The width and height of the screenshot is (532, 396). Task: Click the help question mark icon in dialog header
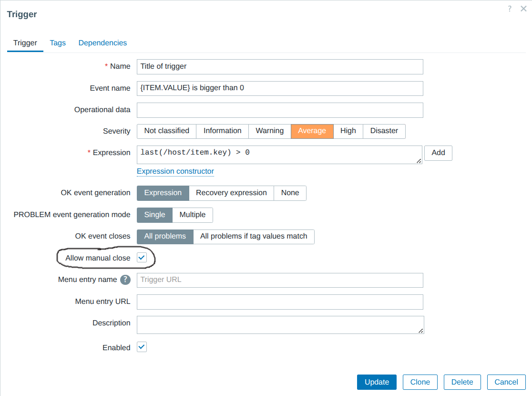[x=510, y=9]
